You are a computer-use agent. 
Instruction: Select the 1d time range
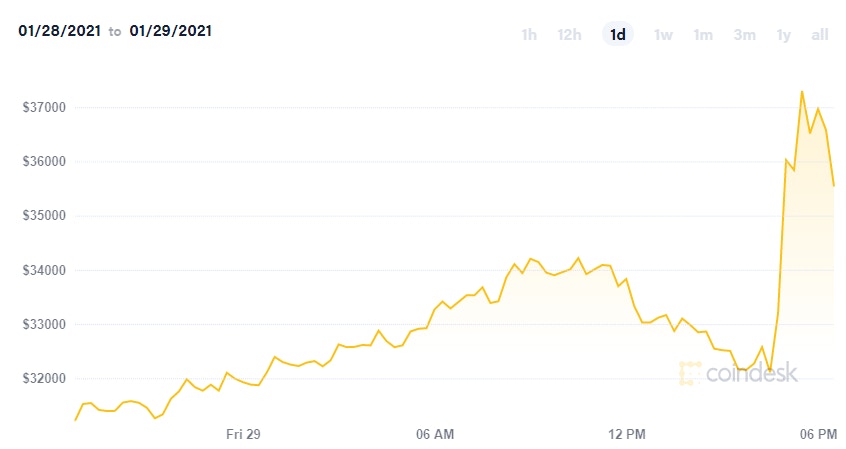pos(618,35)
